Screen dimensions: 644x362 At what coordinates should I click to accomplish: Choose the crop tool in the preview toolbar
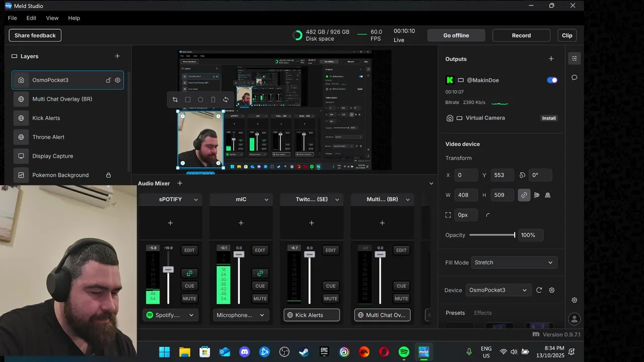175,100
